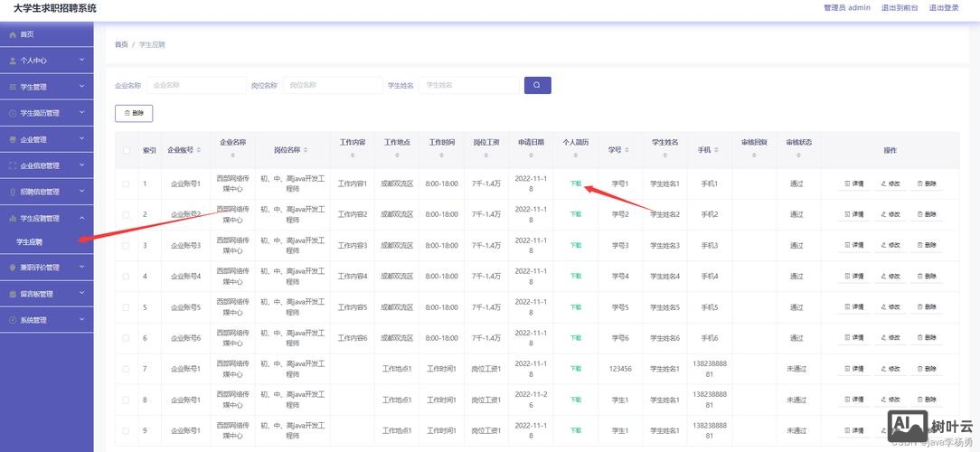980x452 pixels.
Task: Click the 首页 home icon in sidebar
Action: [x=12, y=34]
